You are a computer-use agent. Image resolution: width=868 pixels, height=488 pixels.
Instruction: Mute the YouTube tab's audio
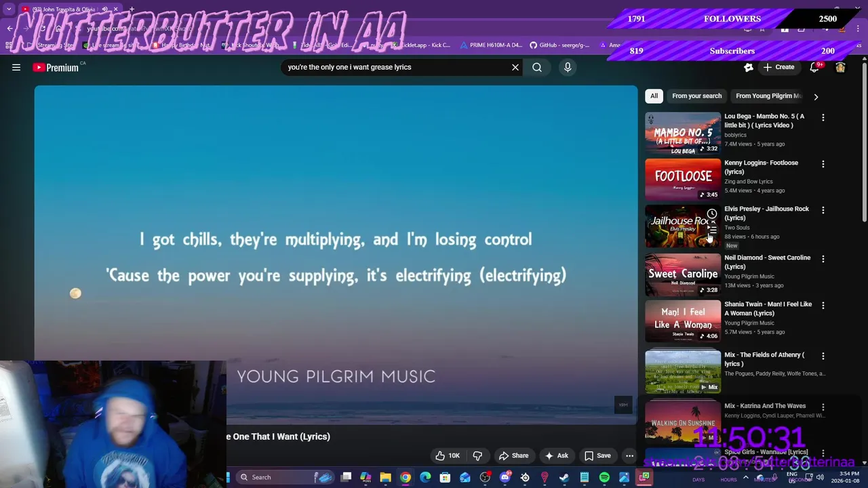(105, 9)
